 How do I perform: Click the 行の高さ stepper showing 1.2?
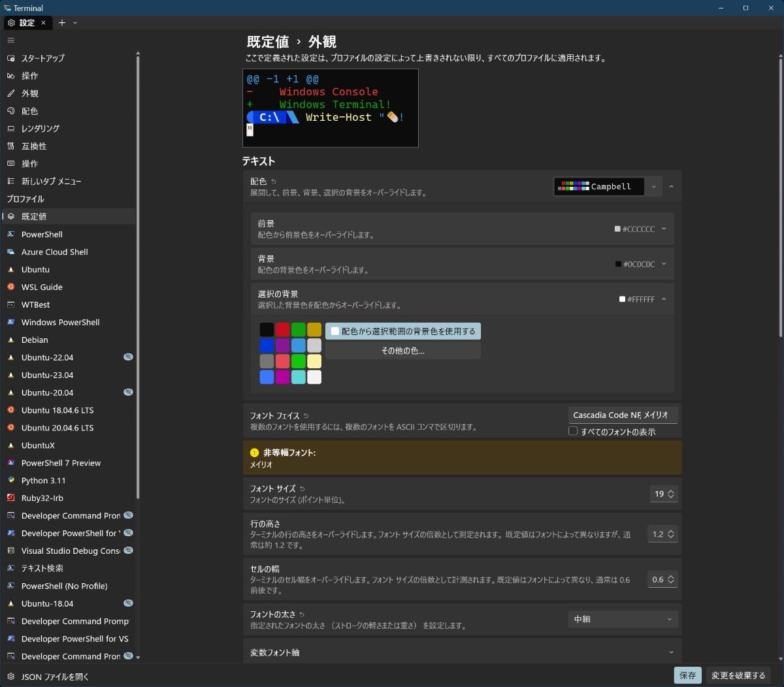coord(662,534)
